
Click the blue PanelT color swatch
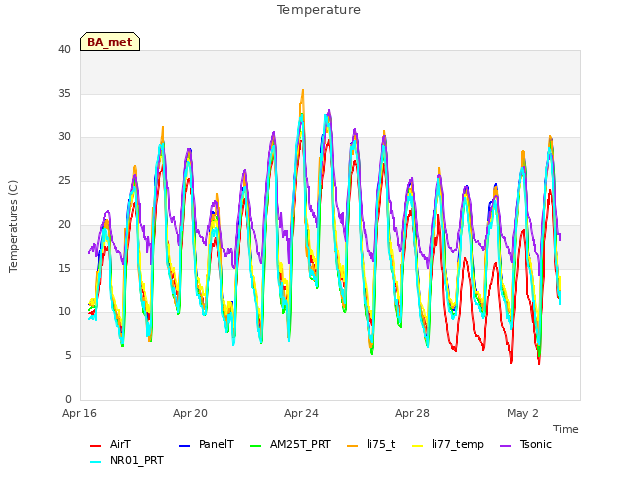coord(184,446)
